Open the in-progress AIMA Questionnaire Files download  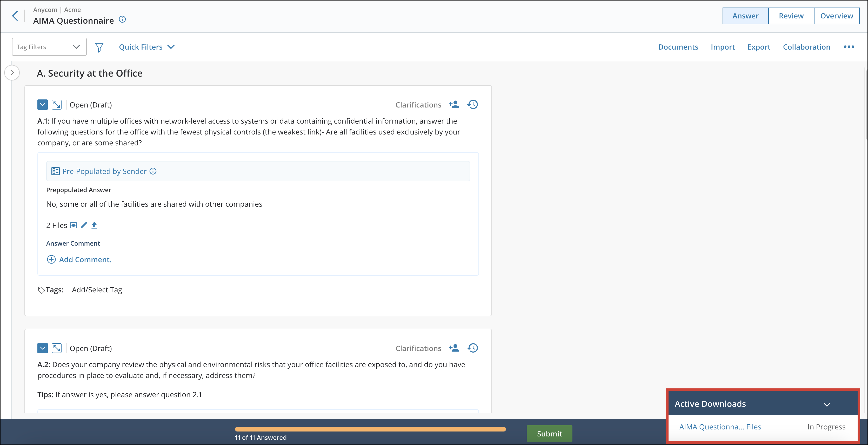720,427
